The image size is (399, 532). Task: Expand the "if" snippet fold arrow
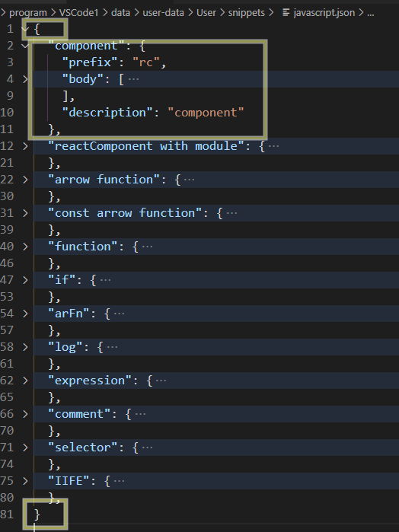tap(25, 280)
